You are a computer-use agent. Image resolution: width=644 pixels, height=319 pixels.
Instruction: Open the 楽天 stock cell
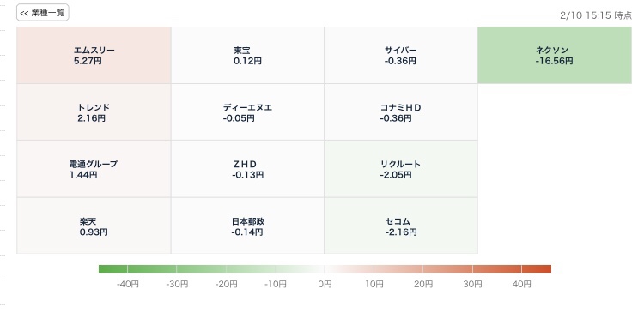pos(94,226)
